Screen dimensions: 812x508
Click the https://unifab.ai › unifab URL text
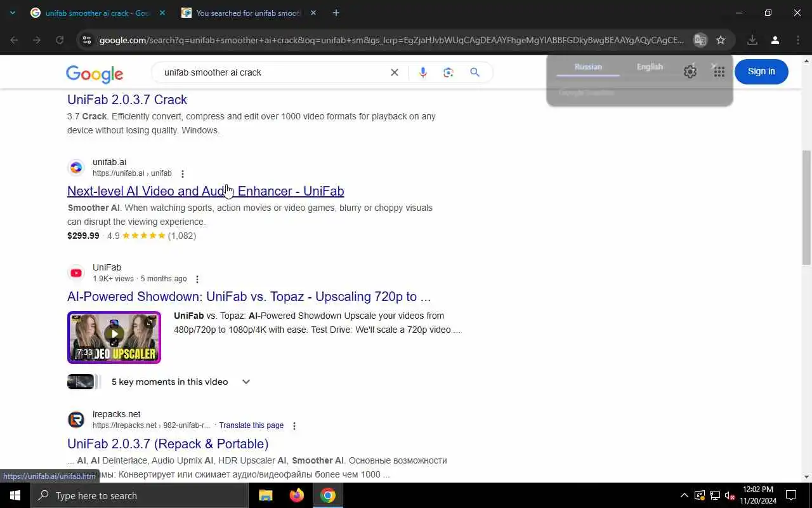pos(132,173)
